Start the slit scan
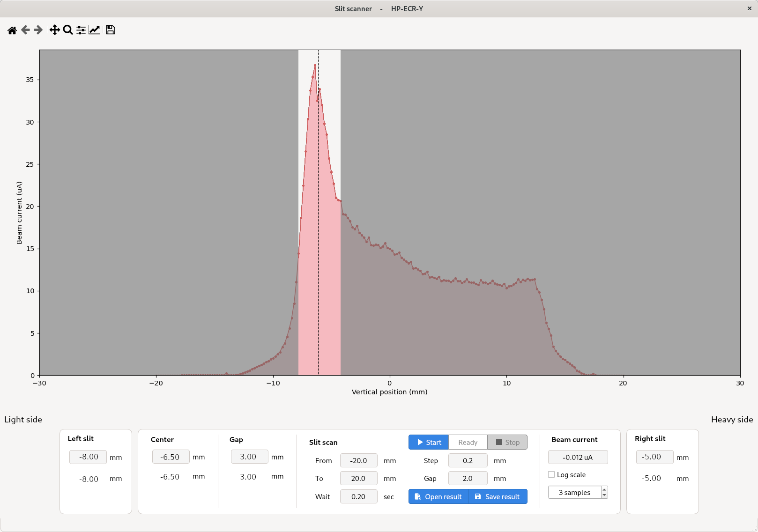Screen dimensions: 758x532 tap(429, 442)
